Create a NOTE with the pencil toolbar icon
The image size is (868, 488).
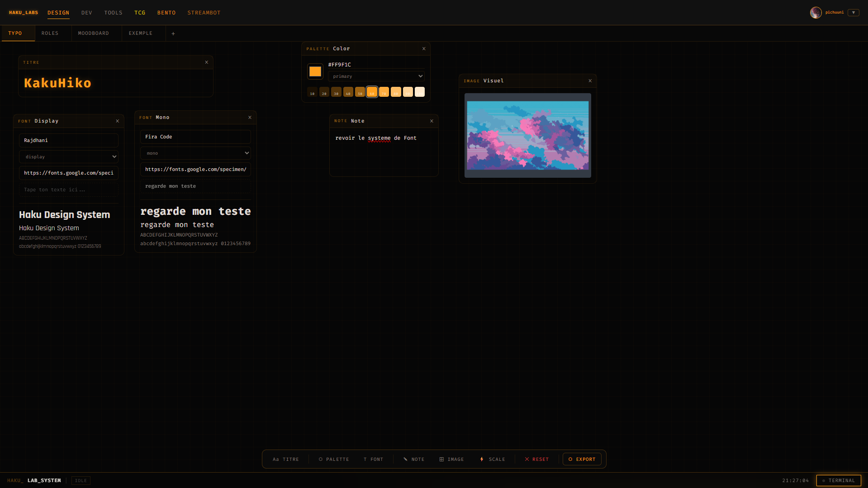coord(413,459)
